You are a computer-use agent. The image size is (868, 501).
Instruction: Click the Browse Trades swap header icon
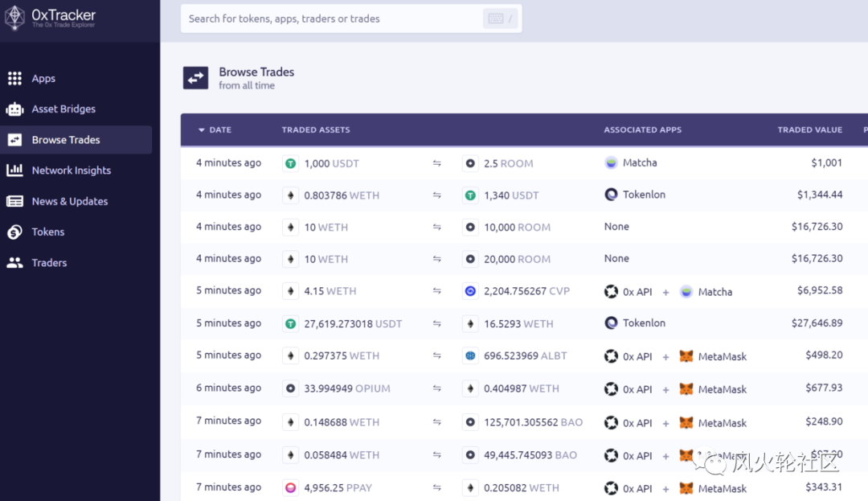click(195, 78)
